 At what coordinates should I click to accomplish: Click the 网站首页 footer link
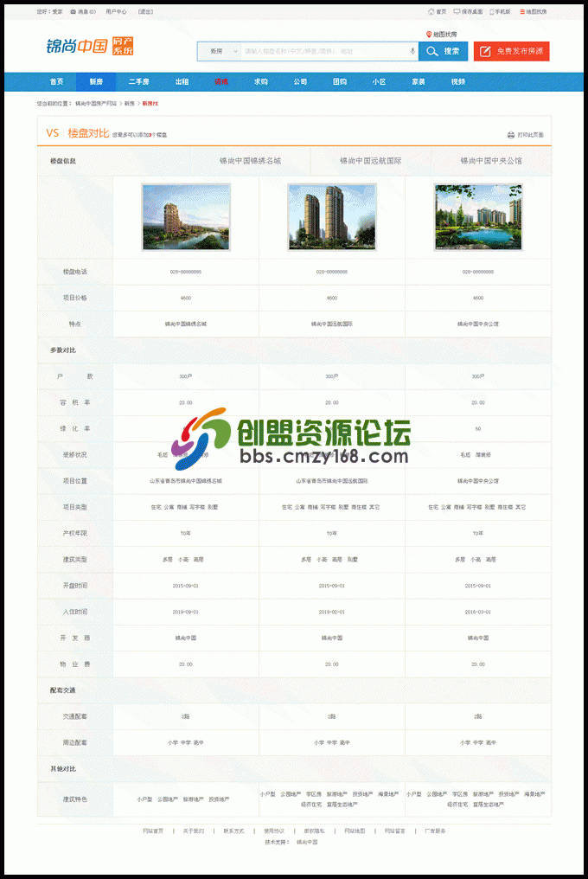coord(153,831)
